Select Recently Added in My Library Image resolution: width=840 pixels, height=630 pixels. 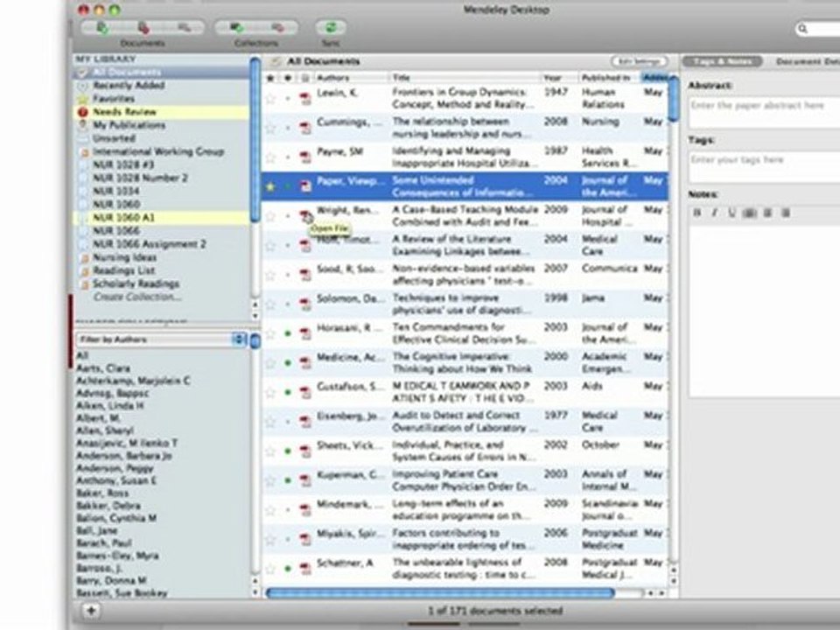[x=129, y=85]
